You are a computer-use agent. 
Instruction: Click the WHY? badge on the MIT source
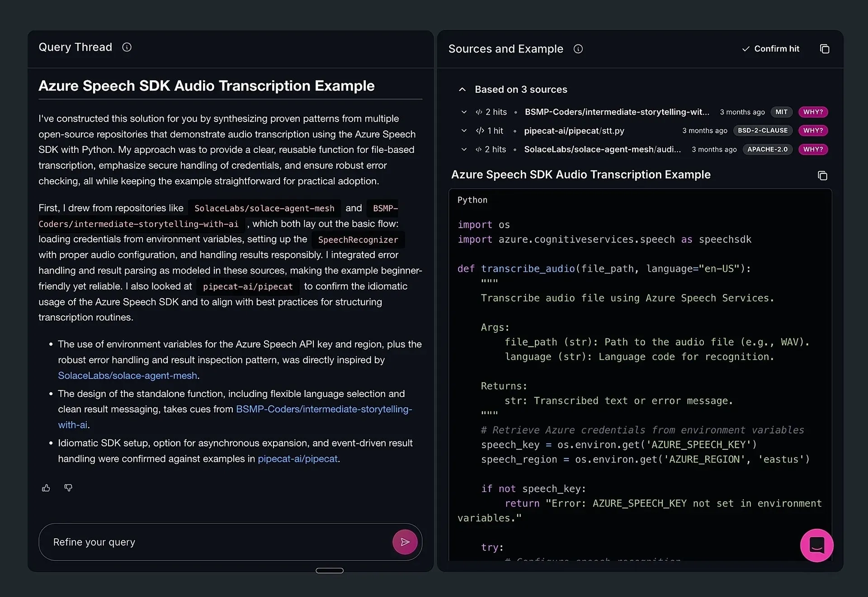coord(812,112)
